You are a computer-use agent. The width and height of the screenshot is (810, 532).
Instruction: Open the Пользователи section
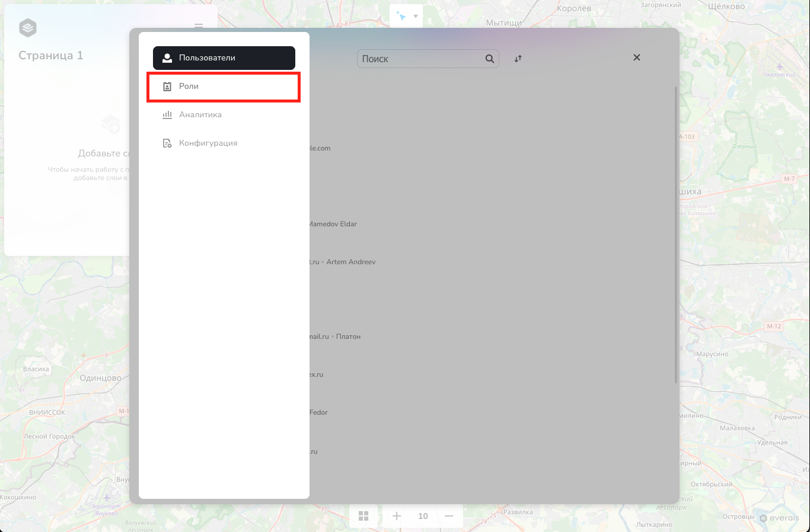click(224, 58)
